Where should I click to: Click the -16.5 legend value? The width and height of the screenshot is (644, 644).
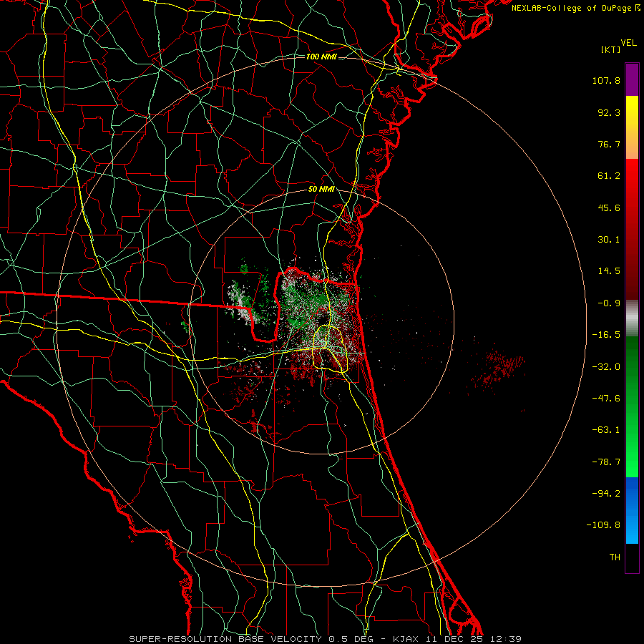click(606, 335)
